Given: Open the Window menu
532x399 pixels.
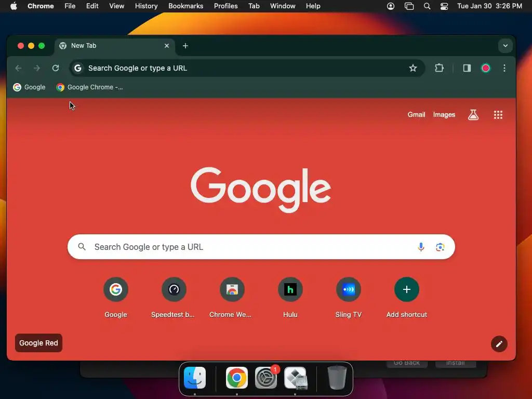Looking at the screenshot, I should pyautogui.click(x=283, y=6).
